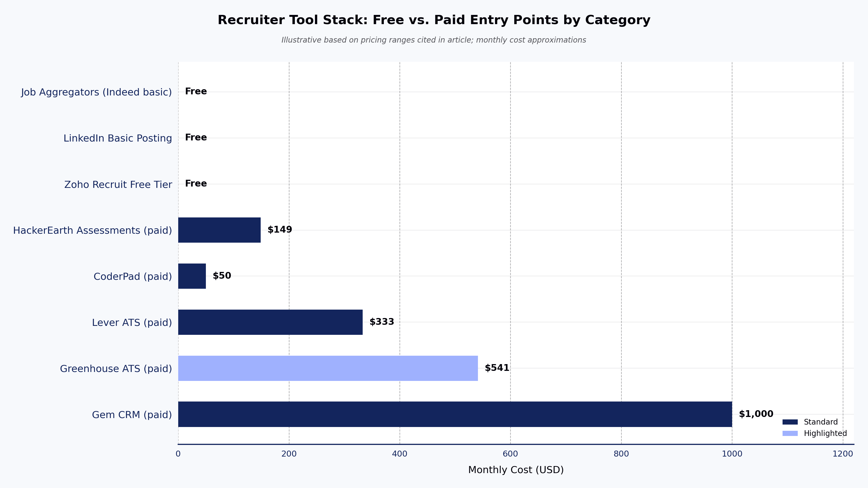Screen dimensions: 868x488
Task: Click the x-axis tick label '1000'
Action: pos(732,454)
